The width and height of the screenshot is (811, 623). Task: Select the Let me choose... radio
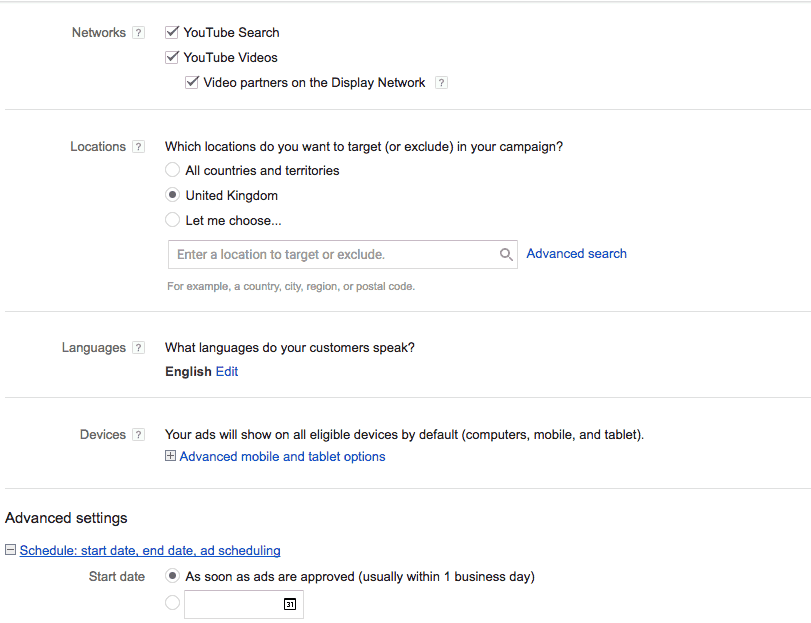point(172,220)
